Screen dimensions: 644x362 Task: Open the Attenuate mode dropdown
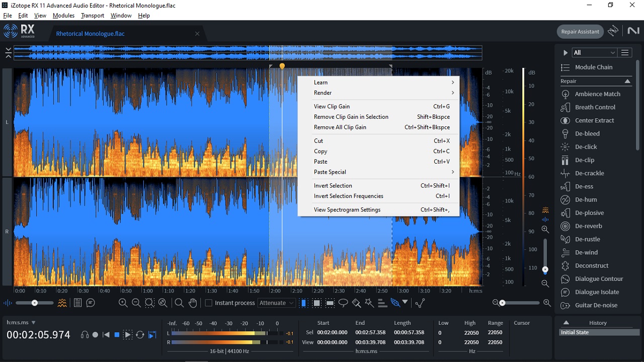(276, 303)
